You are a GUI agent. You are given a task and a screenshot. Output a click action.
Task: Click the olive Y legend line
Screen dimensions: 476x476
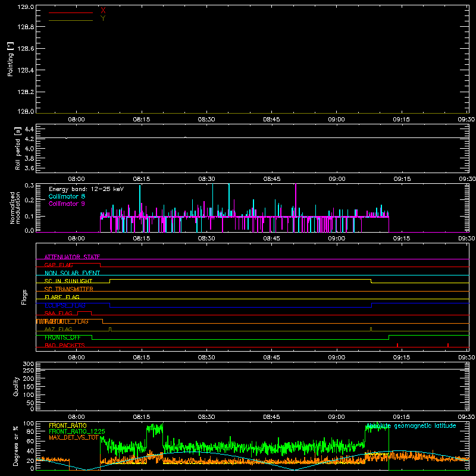pyautogui.click(x=71, y=21)
